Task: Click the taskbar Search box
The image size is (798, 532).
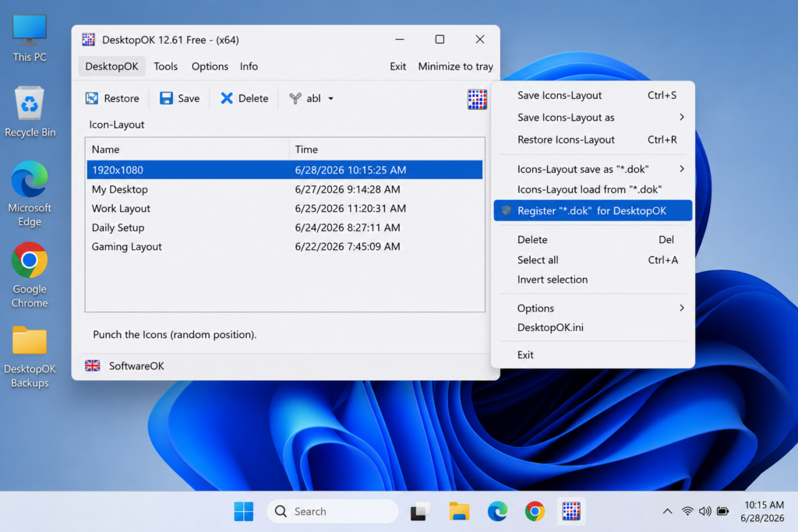Action: [332, 511]
